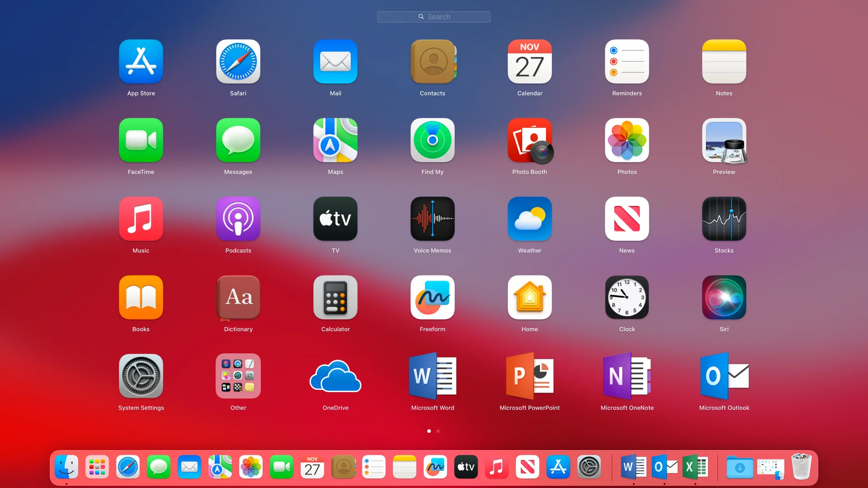Open the Preview app

pyautogui.click(x=724, y=140)
